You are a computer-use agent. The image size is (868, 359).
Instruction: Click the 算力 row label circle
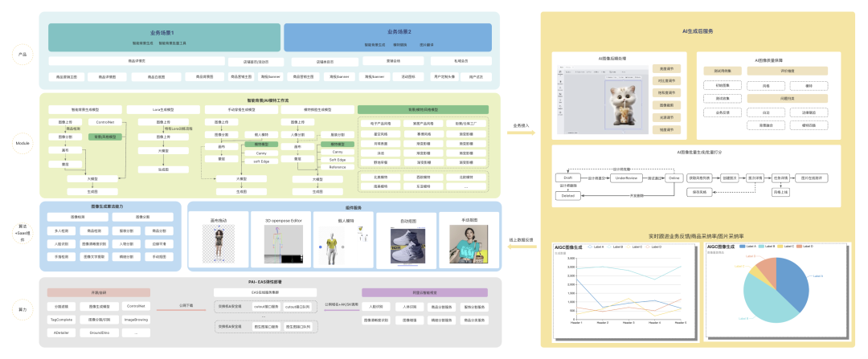point(23,310)
